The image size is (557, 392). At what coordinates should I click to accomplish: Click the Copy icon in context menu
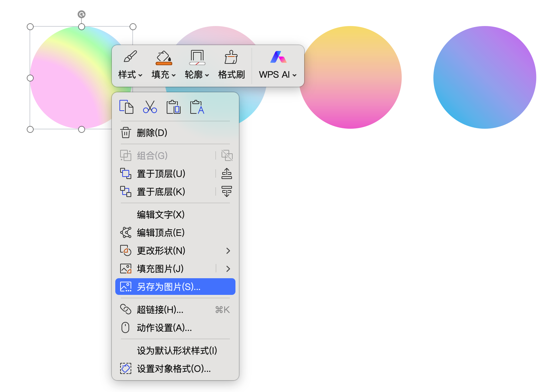click(126, 107)
